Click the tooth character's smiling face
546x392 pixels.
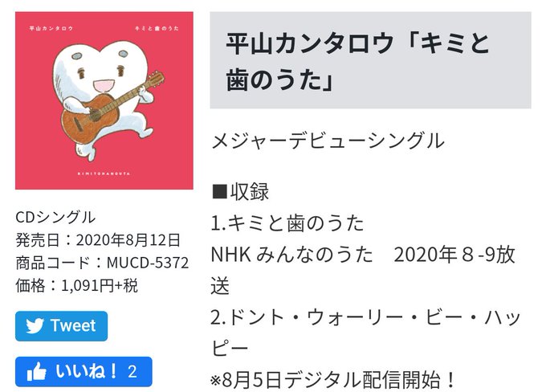[x=101, y=73]
